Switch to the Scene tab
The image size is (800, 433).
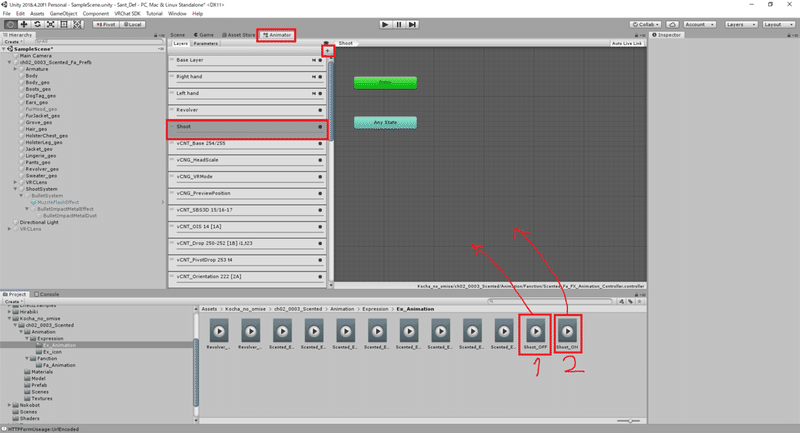point(178,35)
